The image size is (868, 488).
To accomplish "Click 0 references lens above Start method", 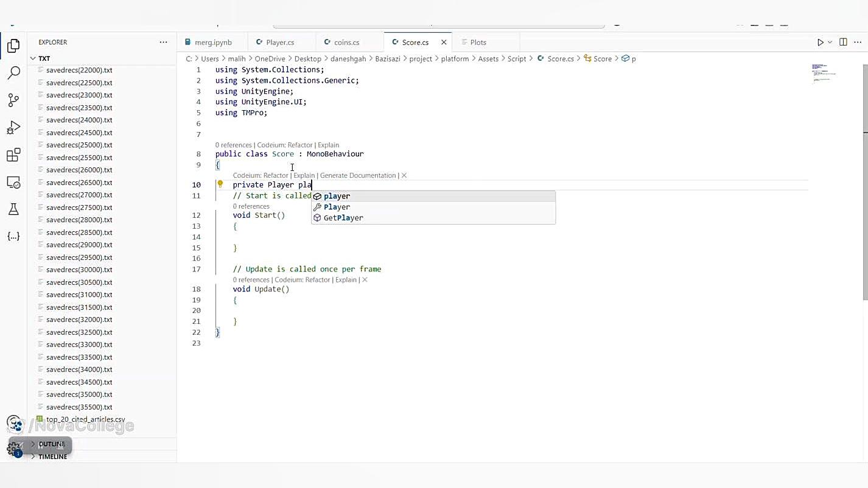I will (x=251, y=206).
